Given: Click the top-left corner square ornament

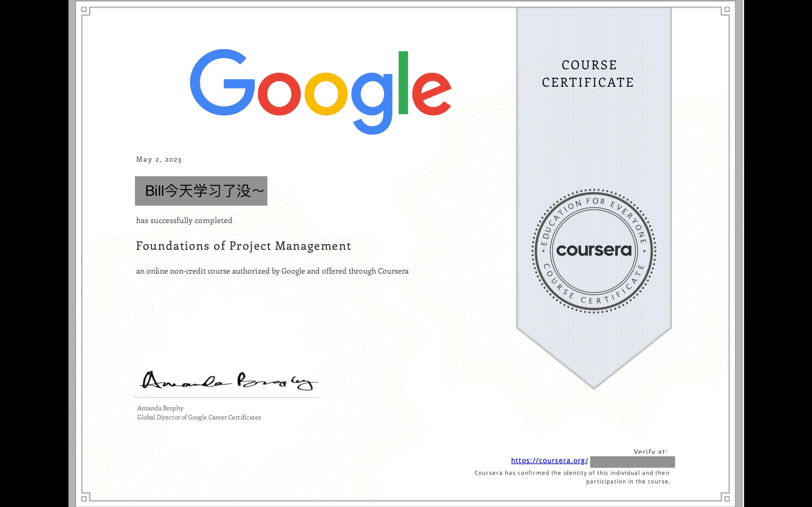Looking at the screenshot, I should pos(84,9).
